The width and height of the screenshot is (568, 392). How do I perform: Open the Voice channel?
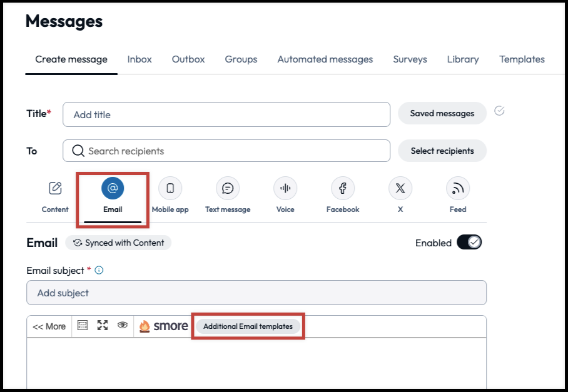285,188
